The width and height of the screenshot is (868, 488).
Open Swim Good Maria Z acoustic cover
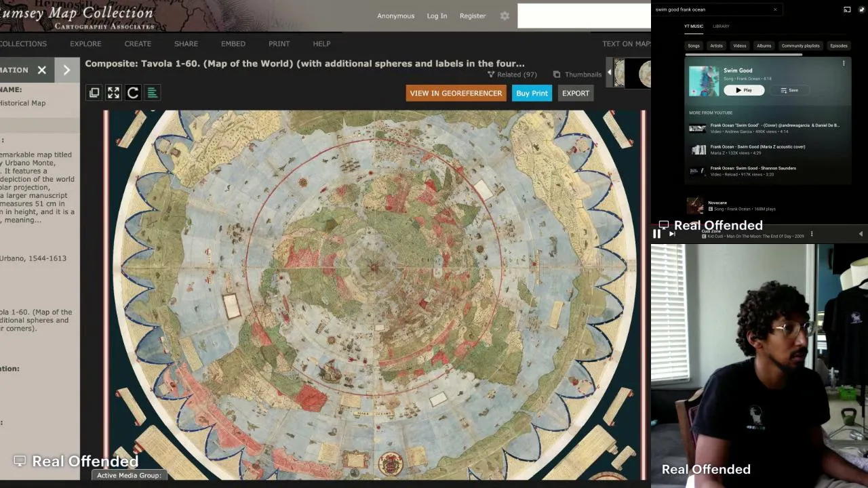click(x=768, y=150)
